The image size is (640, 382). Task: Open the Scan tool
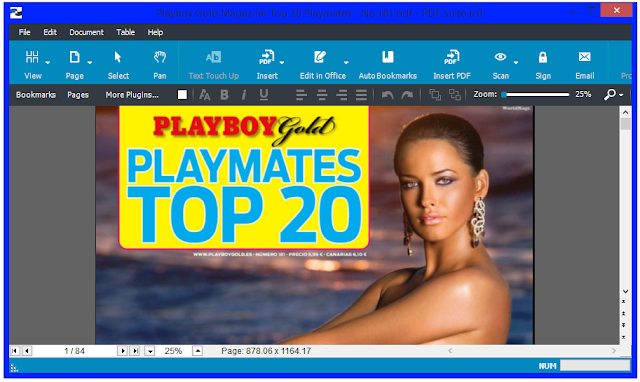click(x=500, y=64)
